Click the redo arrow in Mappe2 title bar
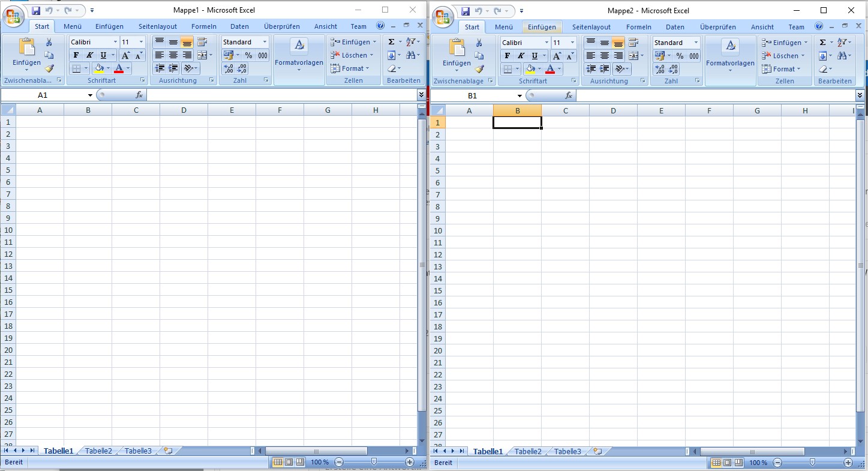Image resolution: width=868 pixels, height=471 pixels. [497, 11]
